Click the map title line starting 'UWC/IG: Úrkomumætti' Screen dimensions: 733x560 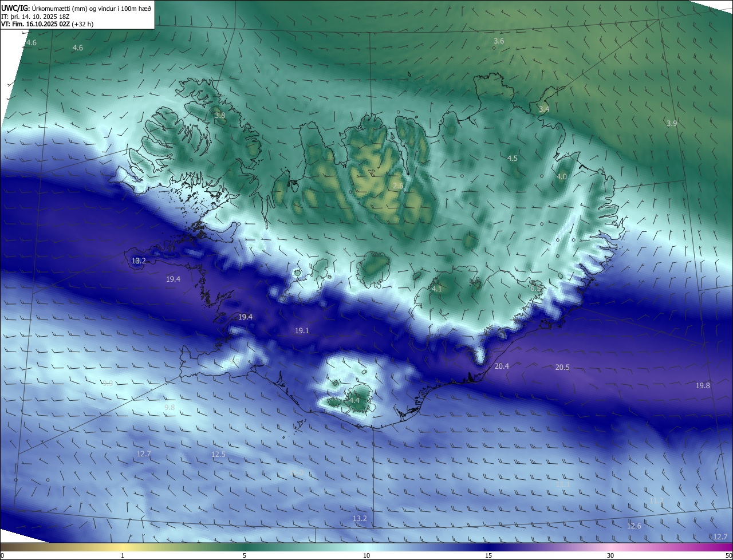(76, 8)
